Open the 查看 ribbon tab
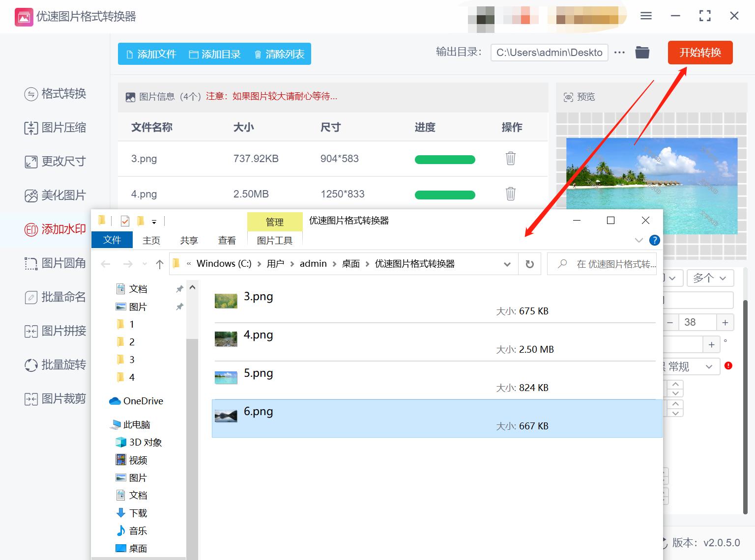755x560 pixels. (227, 240)
